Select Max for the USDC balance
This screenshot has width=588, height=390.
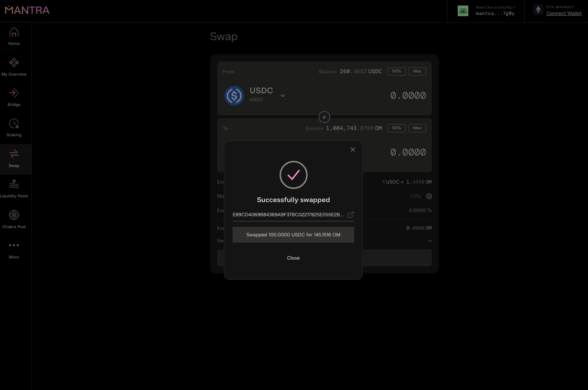(417, 71)
